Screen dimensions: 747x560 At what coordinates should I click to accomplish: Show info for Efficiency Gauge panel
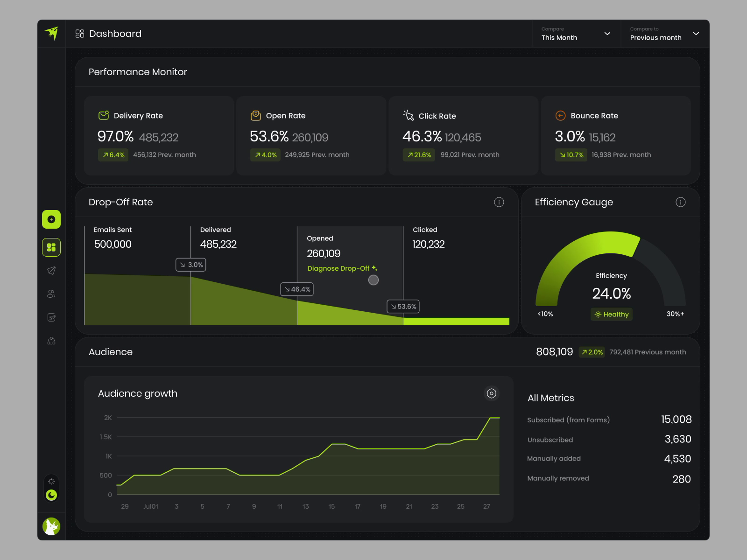[x=681, y=202]
